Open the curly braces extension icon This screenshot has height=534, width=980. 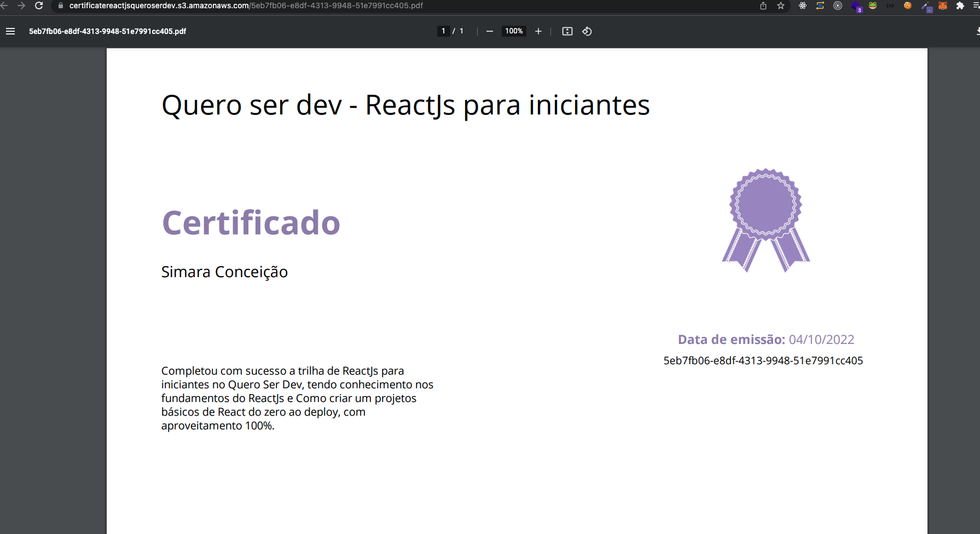[x=890, y=5]
